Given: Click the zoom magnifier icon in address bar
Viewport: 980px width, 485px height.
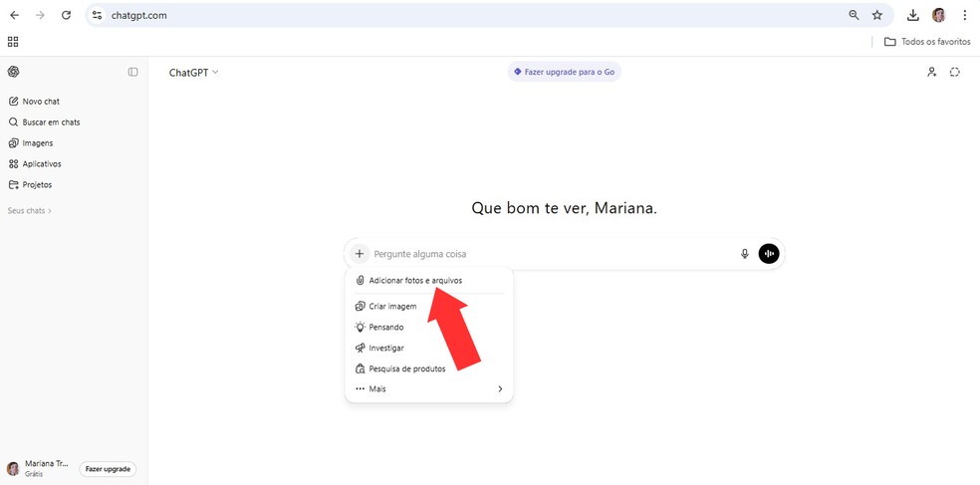Looking at the screenshot, I should click(854, 16).
